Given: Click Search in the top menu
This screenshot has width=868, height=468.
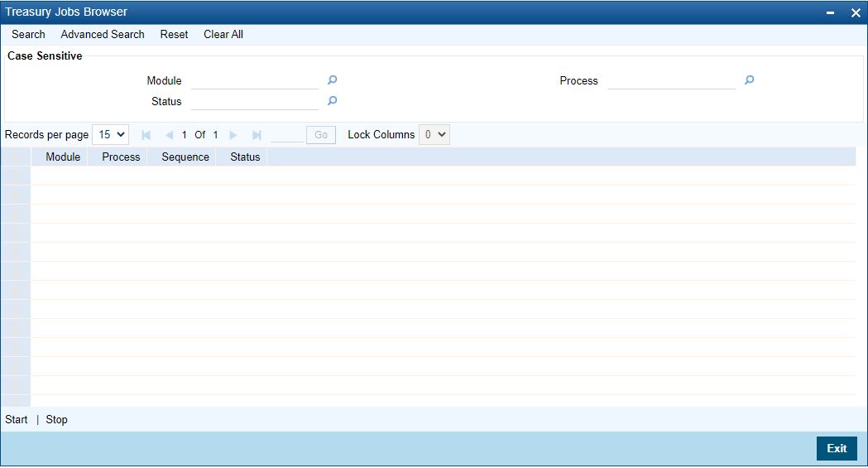Looking at the screenshot, I should (x=28, y=34).
